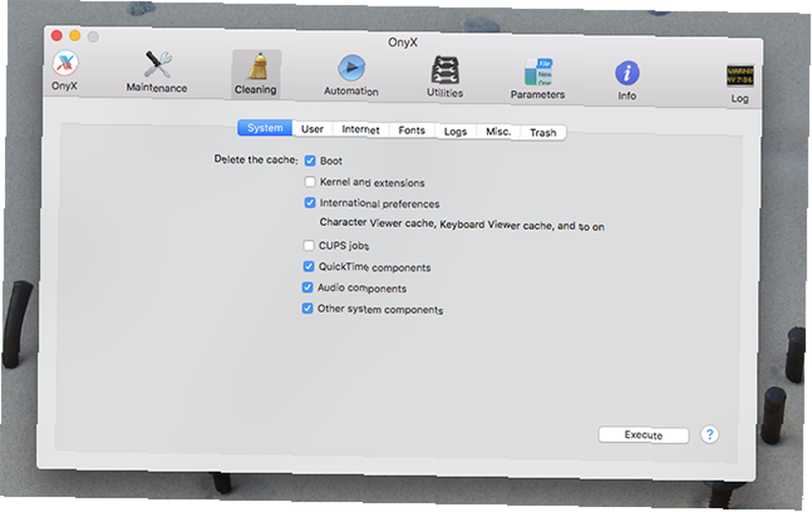Viewport: 812px width, 512px height.
Task: Uncheck International preferences checkbox
Action: [x=309, y=202]
